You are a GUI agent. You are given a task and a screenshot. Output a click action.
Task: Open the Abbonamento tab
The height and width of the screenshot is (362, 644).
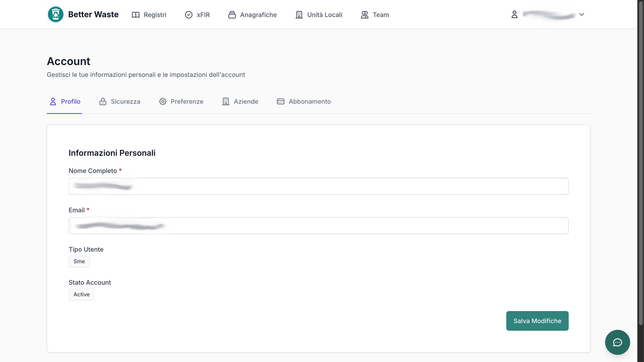coord(304,101)
